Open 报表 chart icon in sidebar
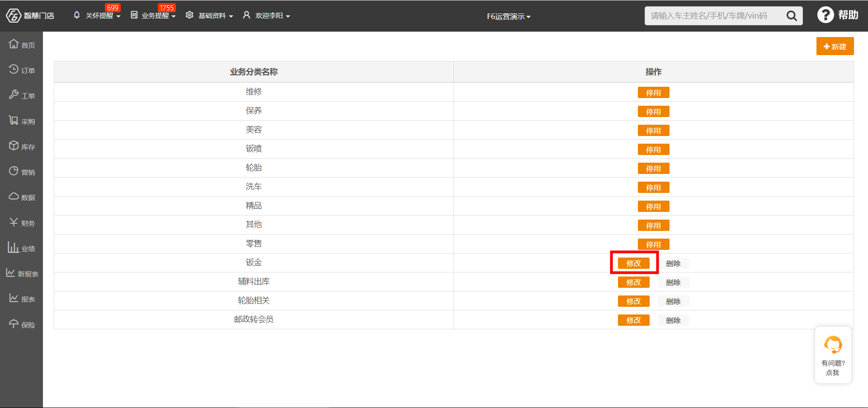 point(14,298)
